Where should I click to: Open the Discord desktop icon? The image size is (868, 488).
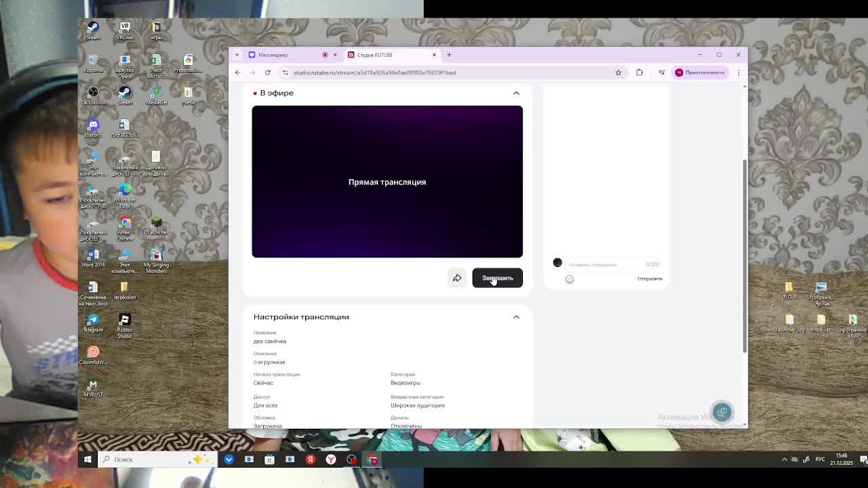point(93,127)
